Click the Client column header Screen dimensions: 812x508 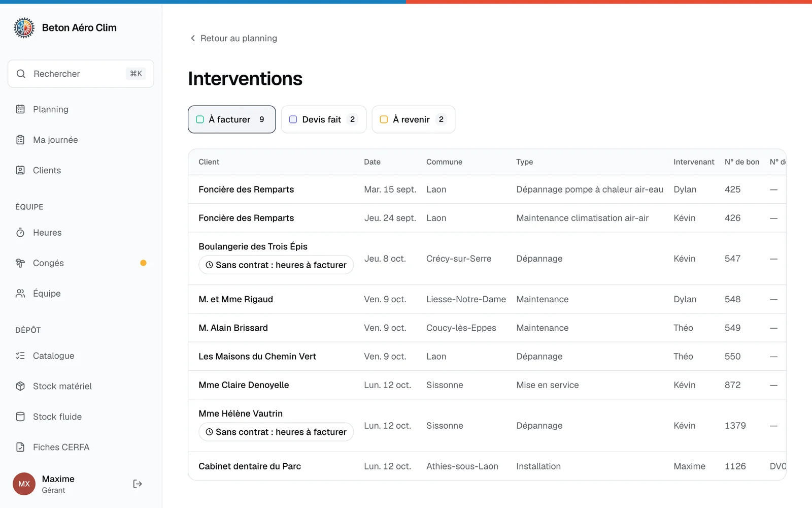click(x=209, y=162)
